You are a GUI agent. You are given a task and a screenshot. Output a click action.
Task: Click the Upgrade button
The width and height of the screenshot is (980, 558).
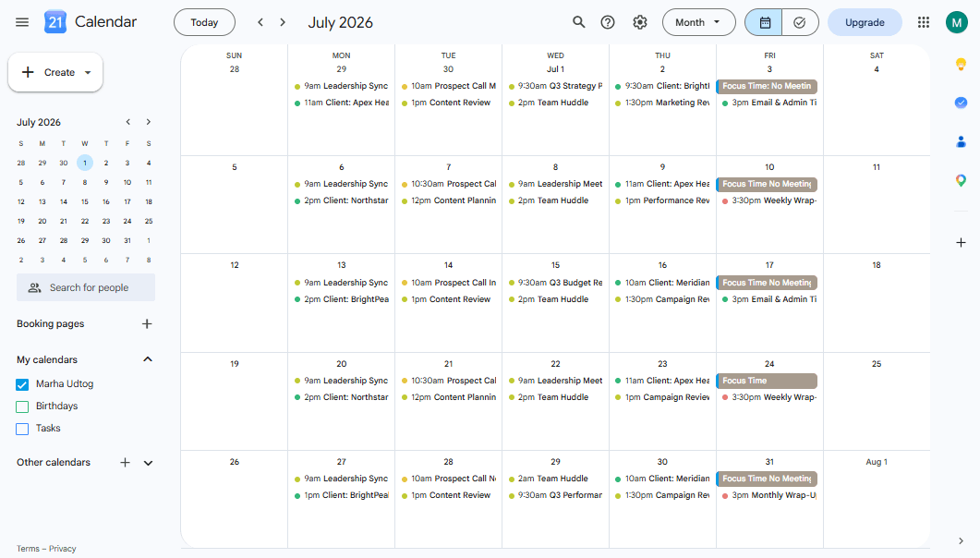pyautogui.click(x=865, y=22)
